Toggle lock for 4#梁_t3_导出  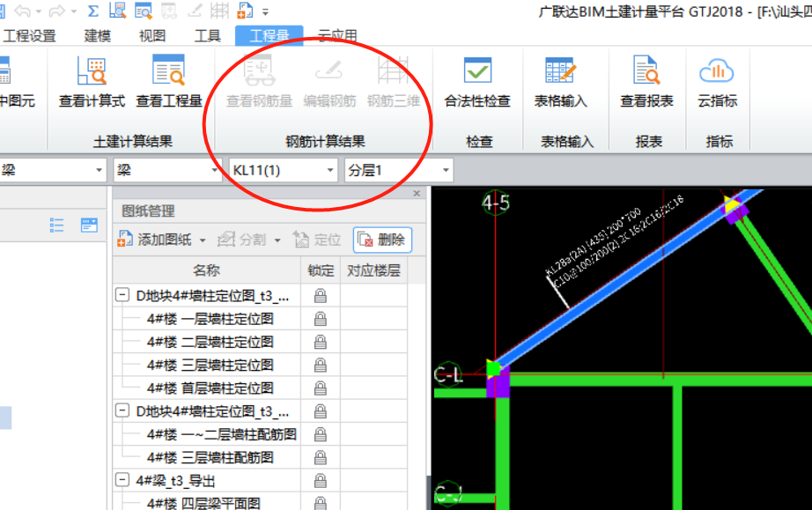(321, 480)
